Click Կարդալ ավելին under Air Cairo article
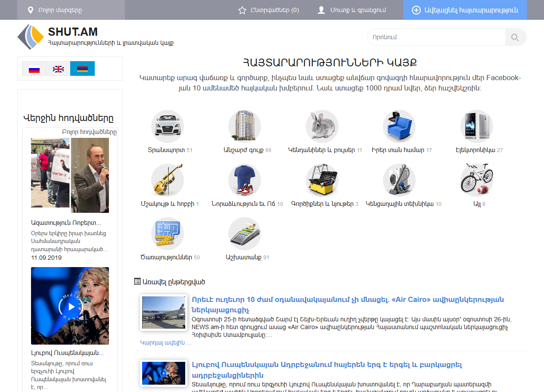Screen dimensions: 544x392 (166, 343)
